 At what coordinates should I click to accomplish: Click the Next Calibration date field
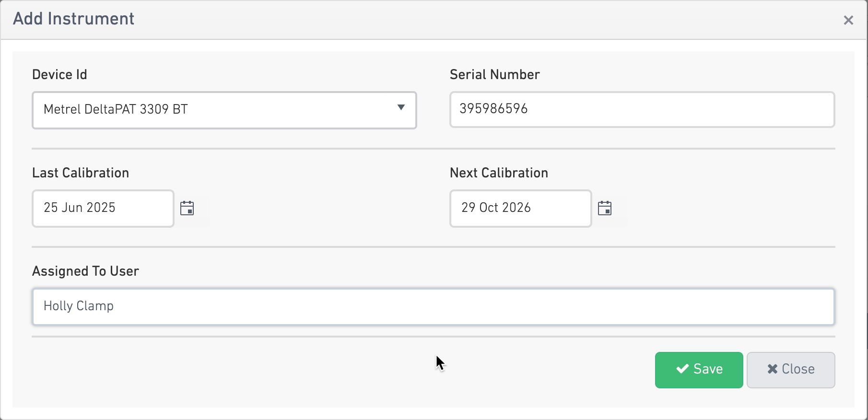pyautogui.click(x=521, y=209)
